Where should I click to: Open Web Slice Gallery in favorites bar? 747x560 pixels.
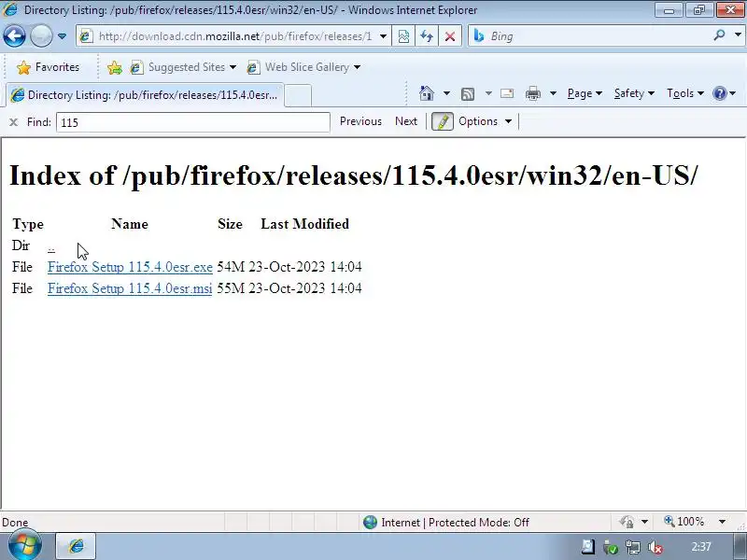click(x=298, y=67)
